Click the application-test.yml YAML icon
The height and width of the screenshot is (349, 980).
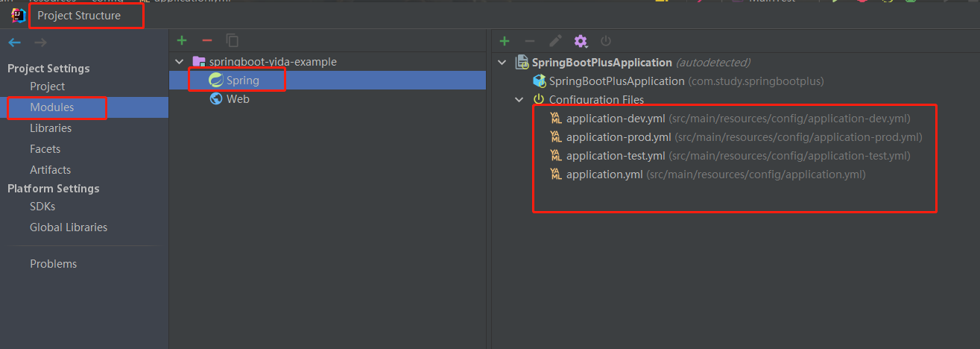(x=556, y=156)
